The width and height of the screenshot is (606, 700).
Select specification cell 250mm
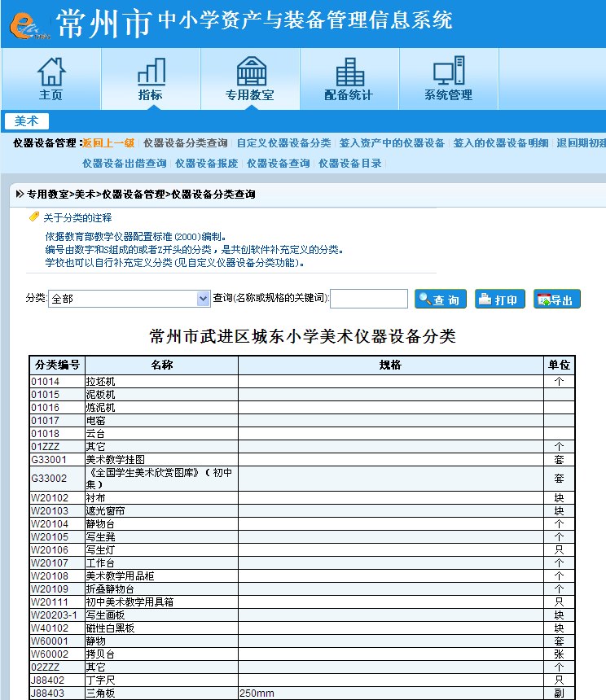coord(390,693)
